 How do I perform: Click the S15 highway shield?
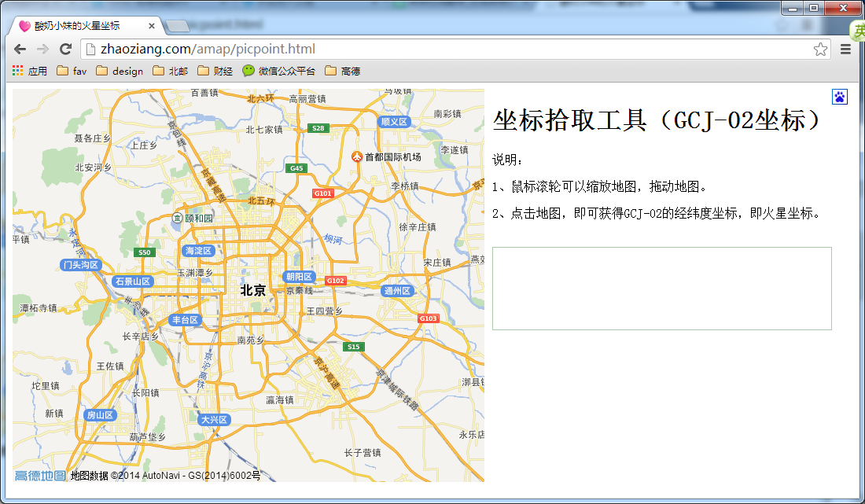354,347
